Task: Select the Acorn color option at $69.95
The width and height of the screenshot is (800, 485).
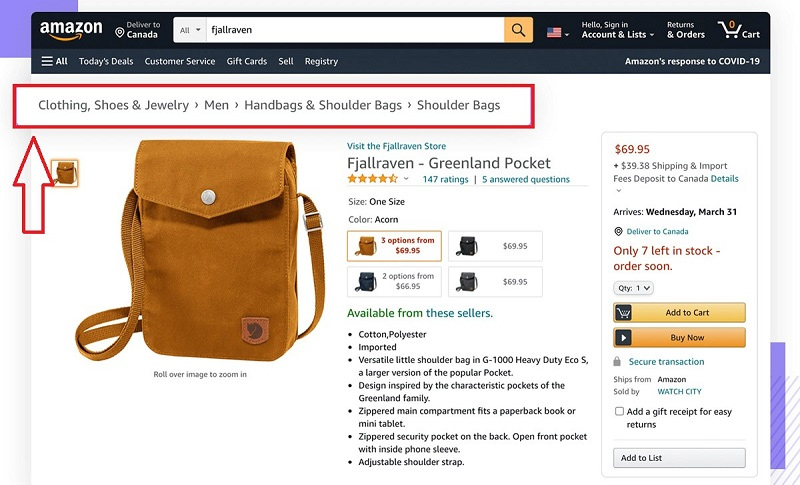Action: 394,246
